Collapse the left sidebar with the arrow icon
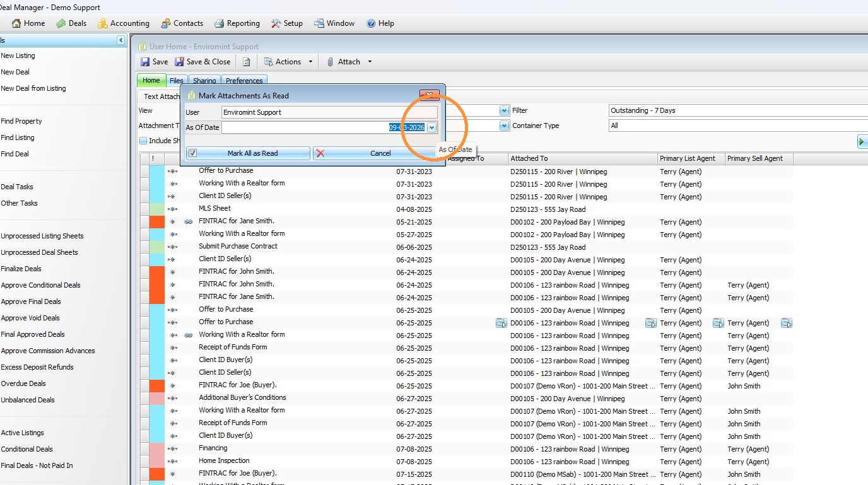 (120, 40)
